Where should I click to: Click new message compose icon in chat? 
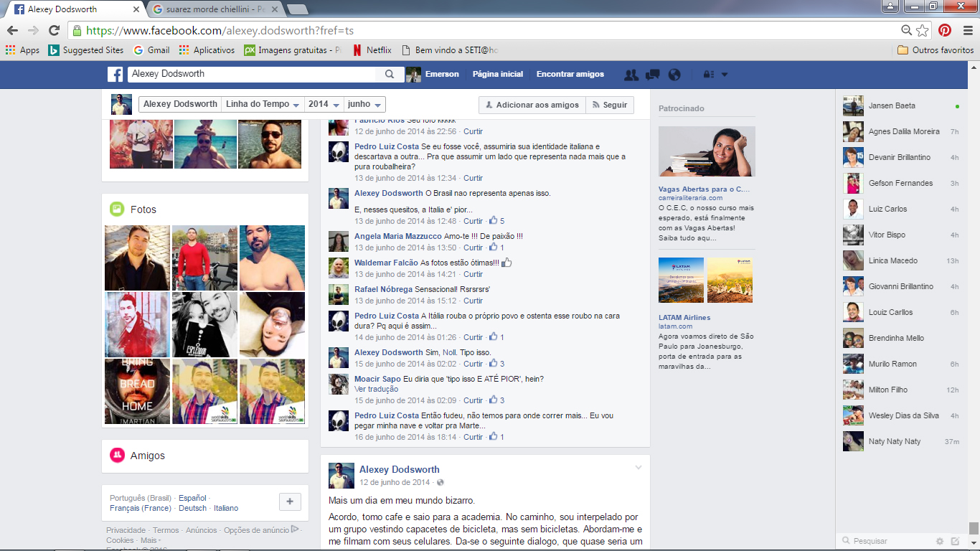coord(955,541)
